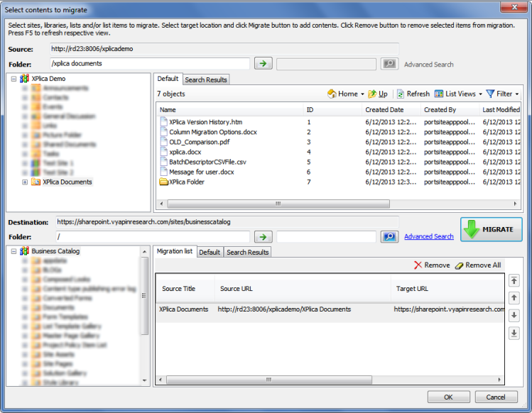Image resolution: width=532 pixels, height=413 pixels.
Task: Click the source search magnifier button
Action: (x=389, y=64)
